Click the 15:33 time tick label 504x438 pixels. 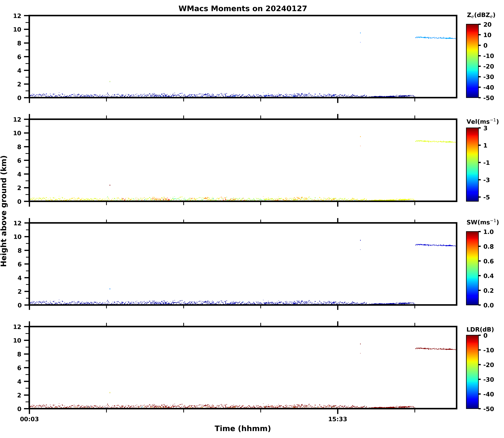tap(337, 419)
